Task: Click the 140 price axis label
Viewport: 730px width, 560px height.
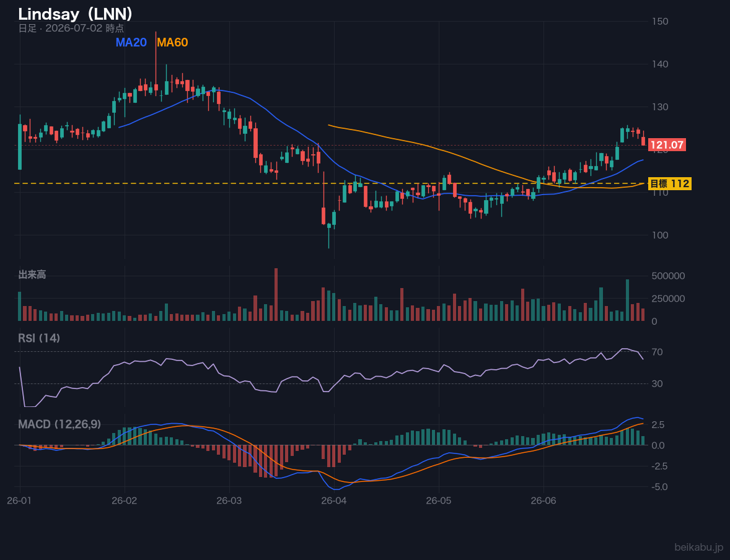Action: (660, 64)
